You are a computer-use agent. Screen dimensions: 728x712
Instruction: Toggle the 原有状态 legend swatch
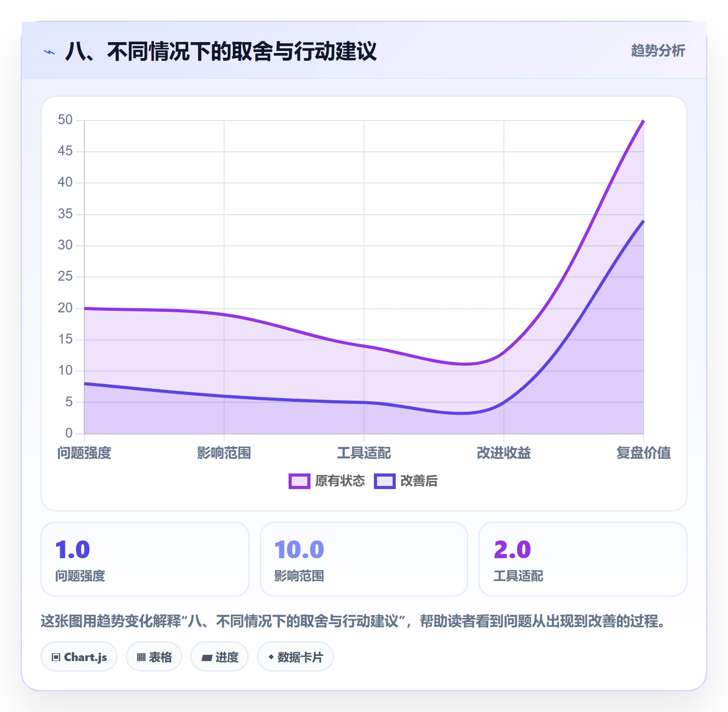tap(299, 481)
